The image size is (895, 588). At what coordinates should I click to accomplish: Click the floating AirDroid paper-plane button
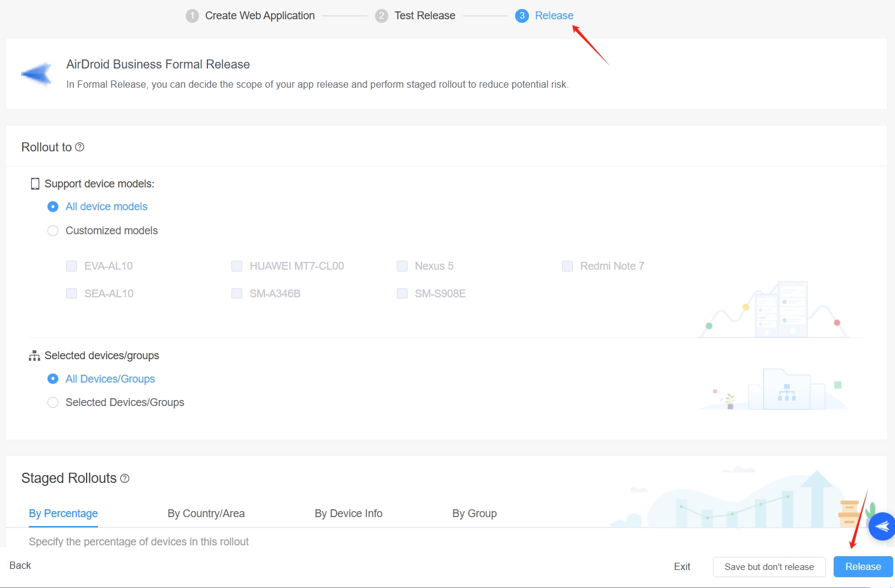click(882, 527)
